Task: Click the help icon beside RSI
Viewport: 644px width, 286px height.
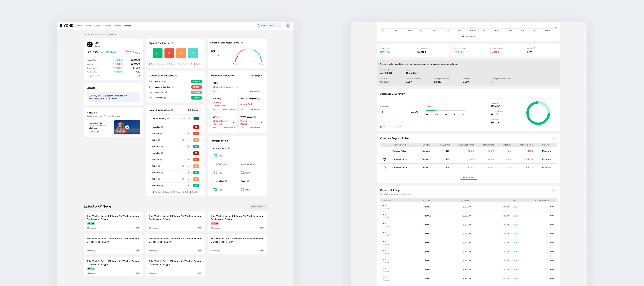Action: [217, 83]
